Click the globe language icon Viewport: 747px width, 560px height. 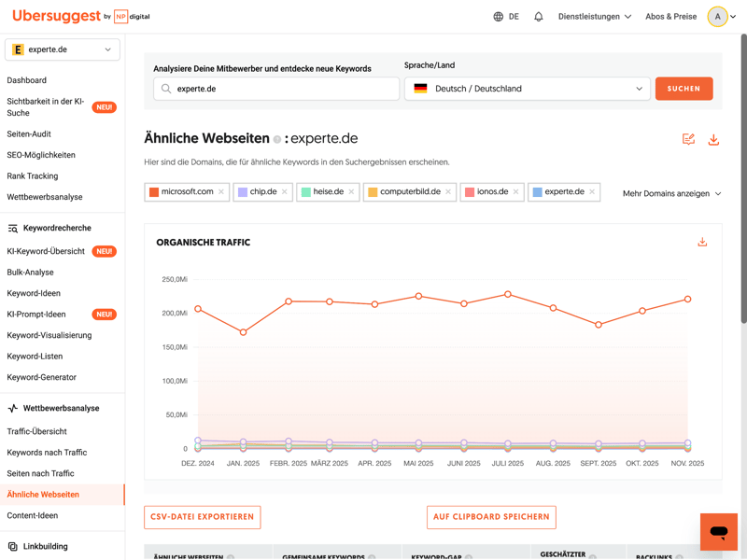click(499, 17)
